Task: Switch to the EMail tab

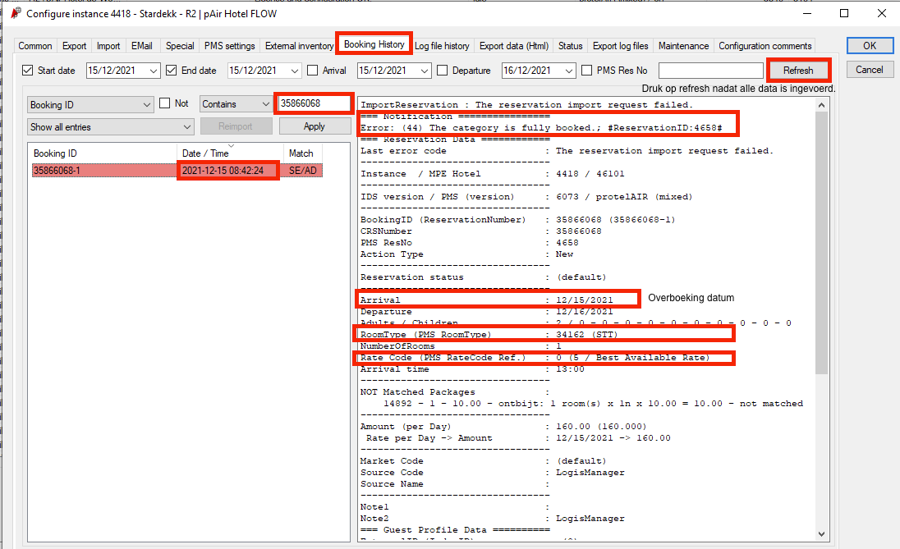Action: (x=142, y=46)
